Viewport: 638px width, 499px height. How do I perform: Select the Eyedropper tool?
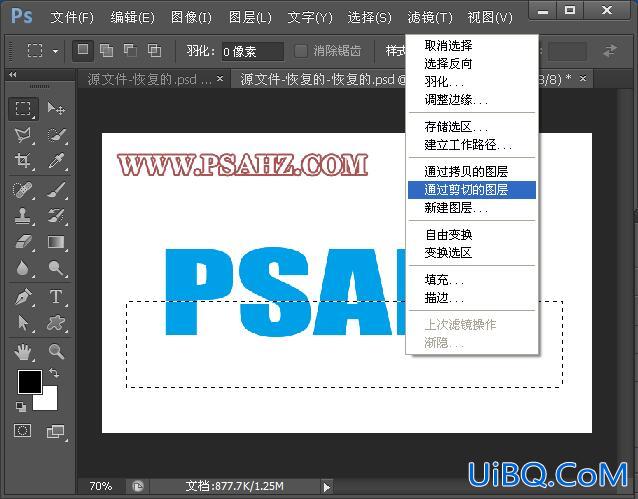(x=56, y=160)
